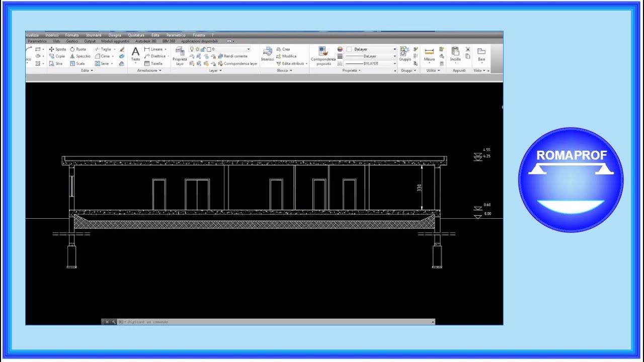644x362 pixels.
Task: Click the Gruppo group tool
Action: click(x=405, y=54)
